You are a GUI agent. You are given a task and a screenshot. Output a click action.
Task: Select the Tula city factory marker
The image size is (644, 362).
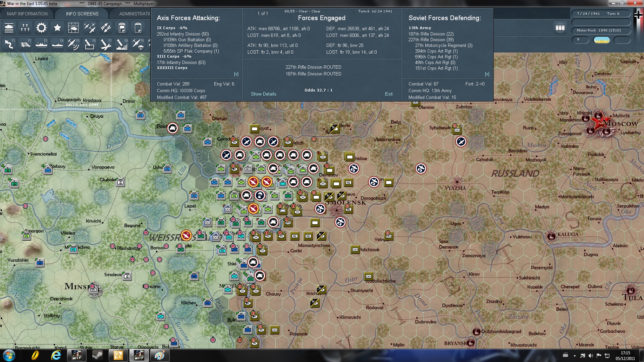click(x=631, y=290)
